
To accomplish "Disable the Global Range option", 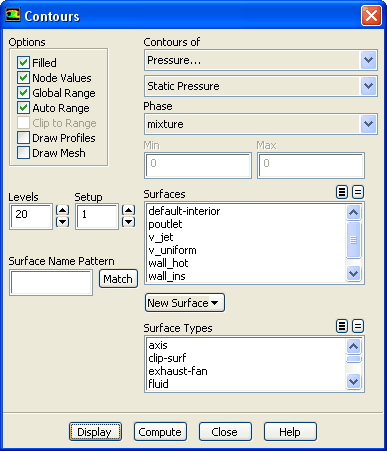I will pyautogui.click(x=23, y=93).
